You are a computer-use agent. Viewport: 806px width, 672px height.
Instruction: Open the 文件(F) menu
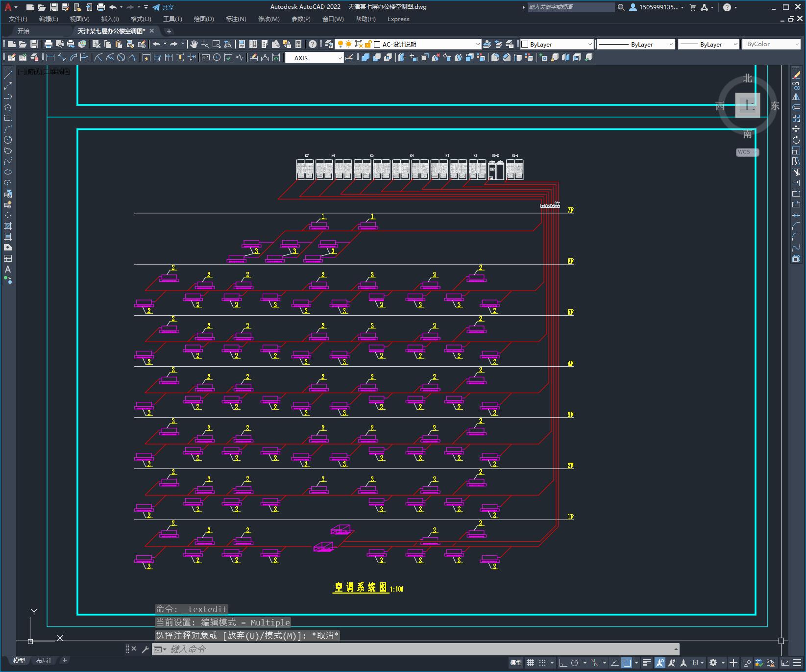(18, 19)
